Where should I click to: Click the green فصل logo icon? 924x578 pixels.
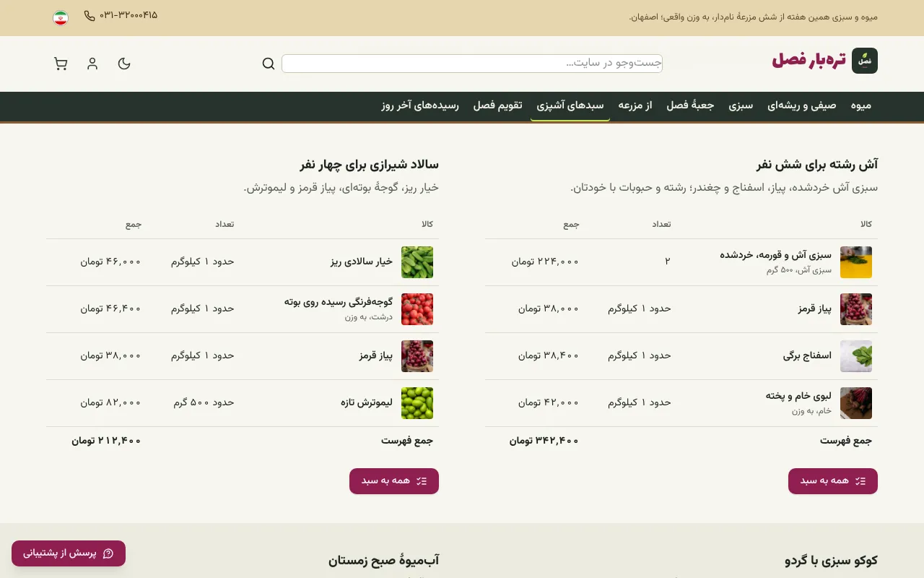tap(865, 61)
